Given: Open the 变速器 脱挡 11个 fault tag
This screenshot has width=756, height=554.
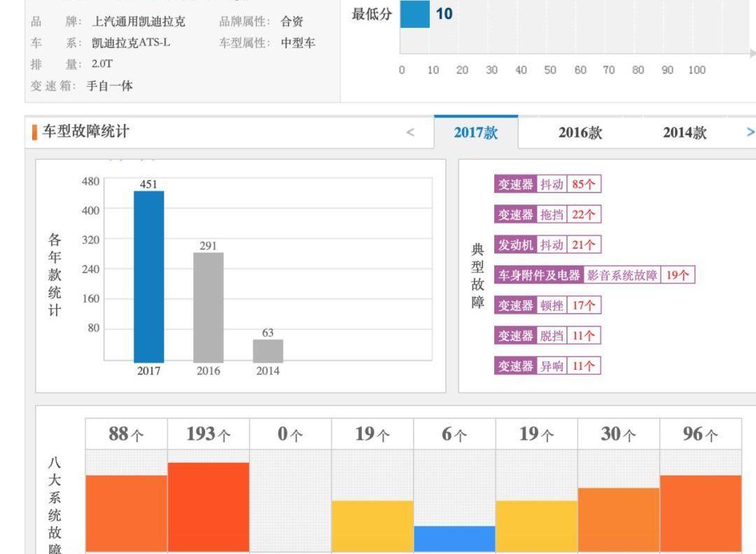Looking at the screenshot, I should 547,335.
